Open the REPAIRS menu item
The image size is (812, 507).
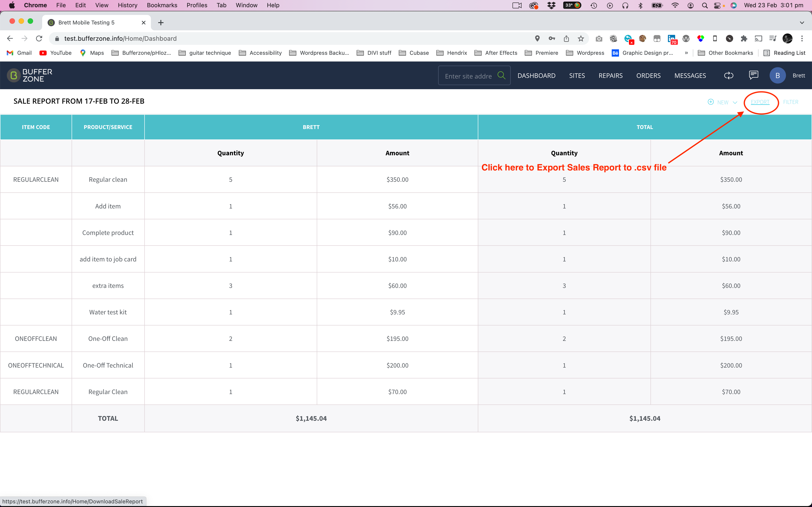(x=610, y=75)
